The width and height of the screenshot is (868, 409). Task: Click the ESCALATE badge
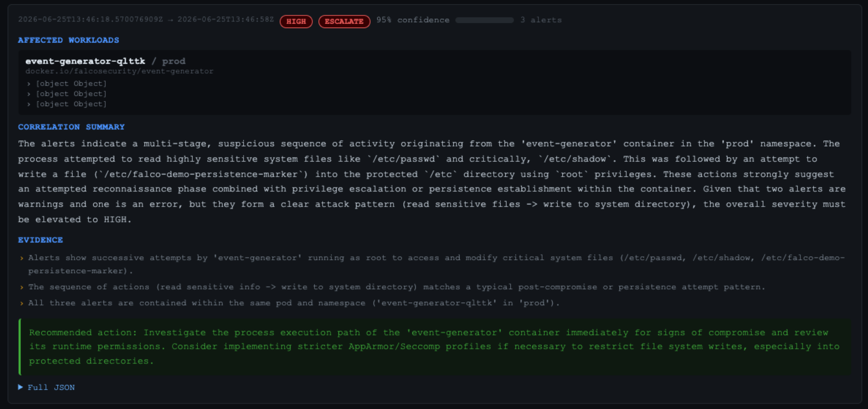344,21
